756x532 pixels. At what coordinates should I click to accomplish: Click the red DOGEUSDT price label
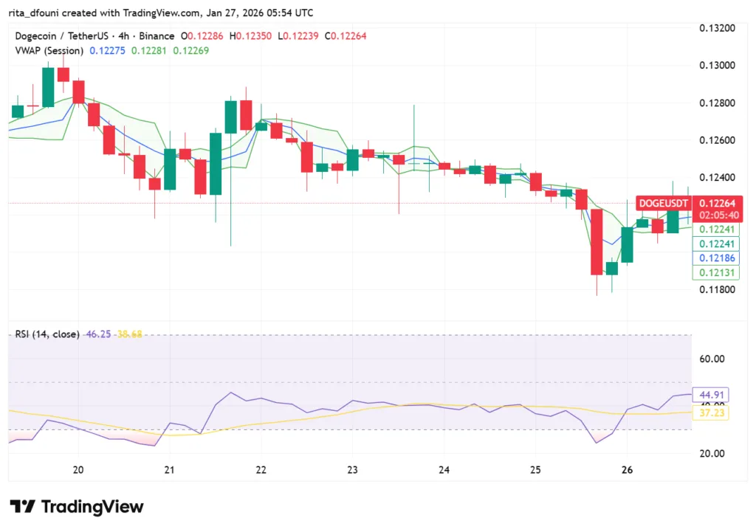pos(663,204)
